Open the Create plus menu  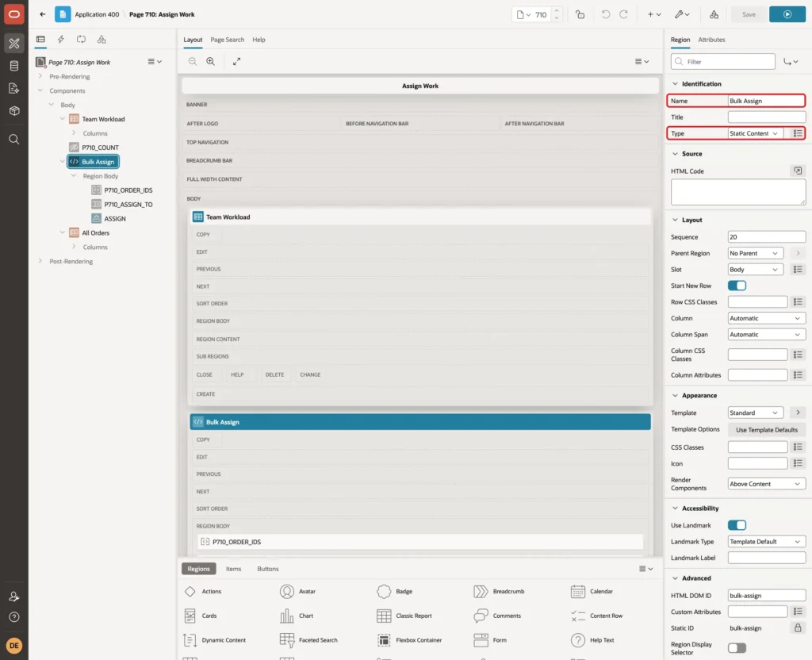coord(653,14)
